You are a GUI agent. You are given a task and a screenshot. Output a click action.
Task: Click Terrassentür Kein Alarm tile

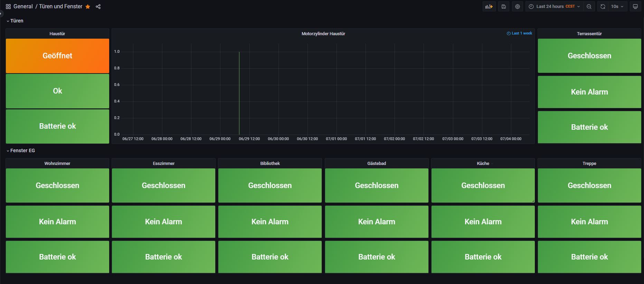(x=589, y=92)
